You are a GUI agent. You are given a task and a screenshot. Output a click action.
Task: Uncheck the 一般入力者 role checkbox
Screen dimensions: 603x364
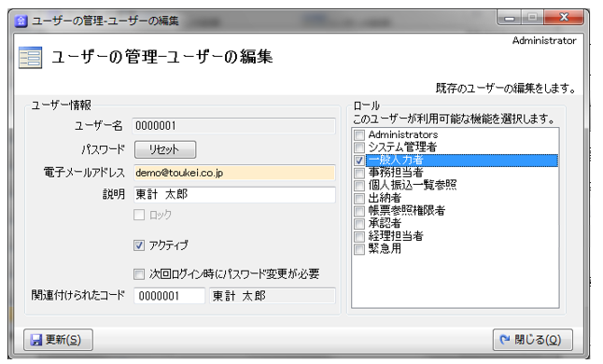pos(359,161)
